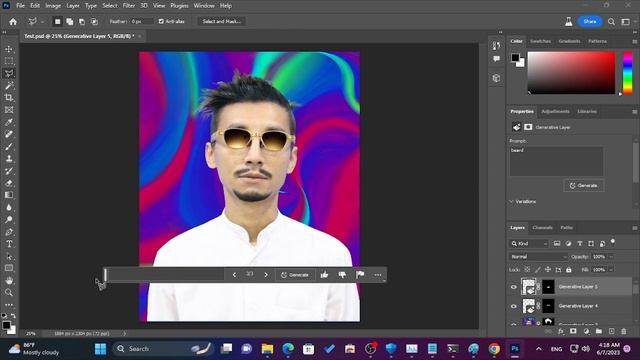The width and height of the screenshot is (640, 360).
Task: Go to next variation arrow
Action: (266, 275)
